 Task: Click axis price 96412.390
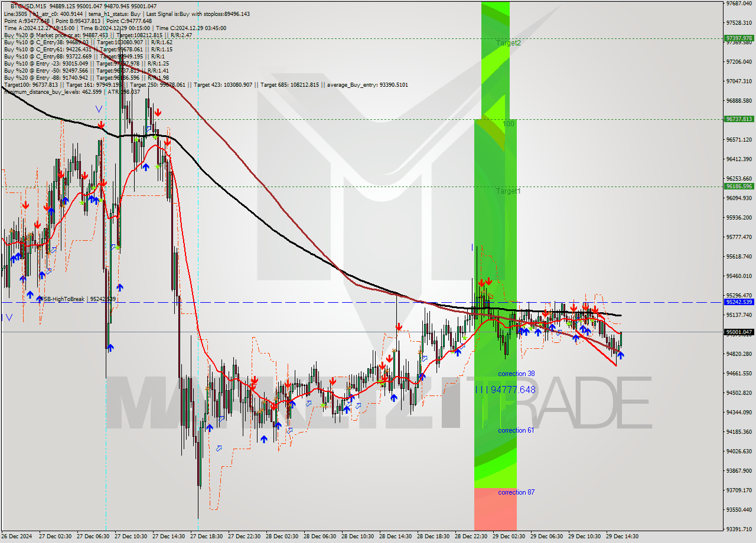pos(739,159)
